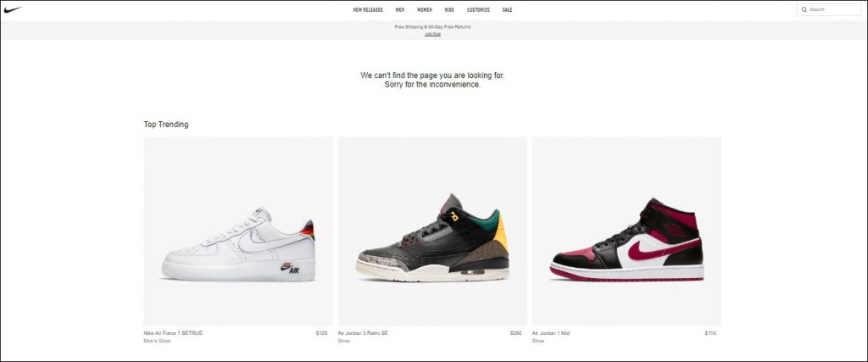Click the $115 price label
The height and width of the screenshot is (362, 868).
710,333
